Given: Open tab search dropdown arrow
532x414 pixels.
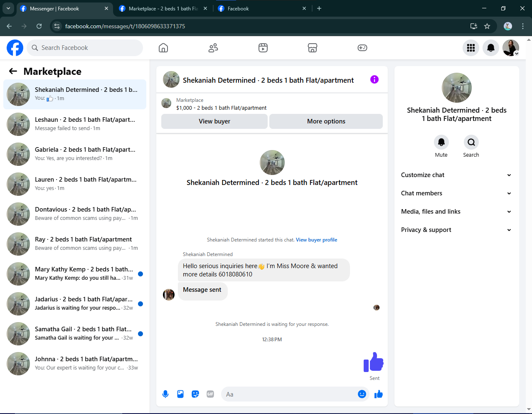Looking at the screenshot, I should [8, 8].
